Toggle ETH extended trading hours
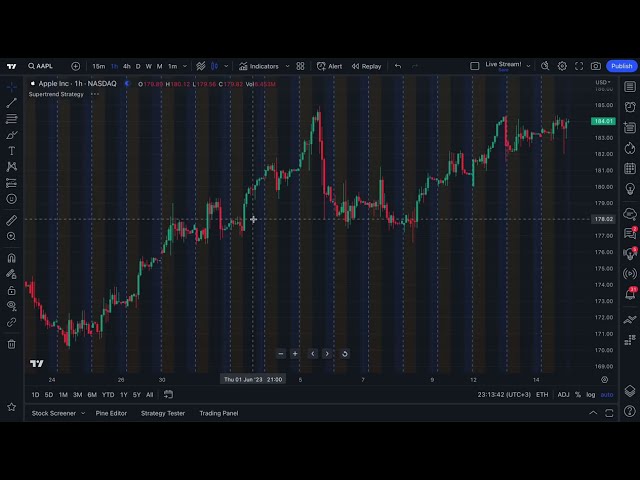The height and width of the screenshot is (480, 640). pos(542,395)
